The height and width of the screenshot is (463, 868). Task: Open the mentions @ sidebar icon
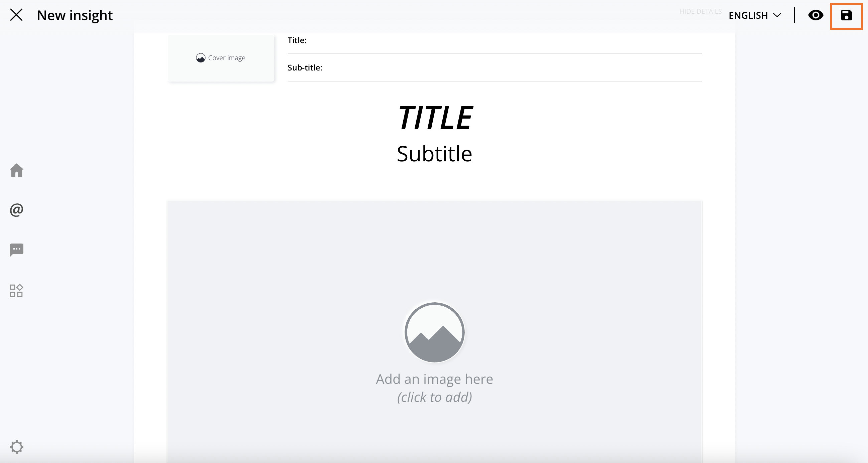(16, 210)
